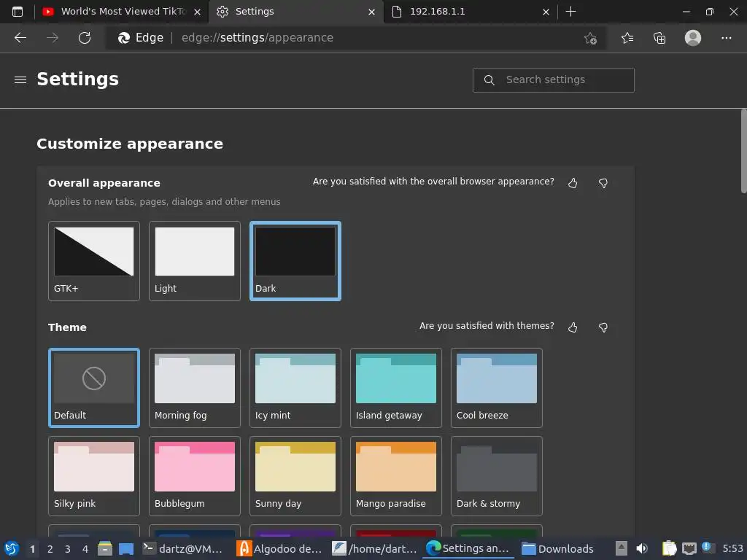747x560 pixels.
Task: Open the profile avatar menu
Action: tap(693, 38)
